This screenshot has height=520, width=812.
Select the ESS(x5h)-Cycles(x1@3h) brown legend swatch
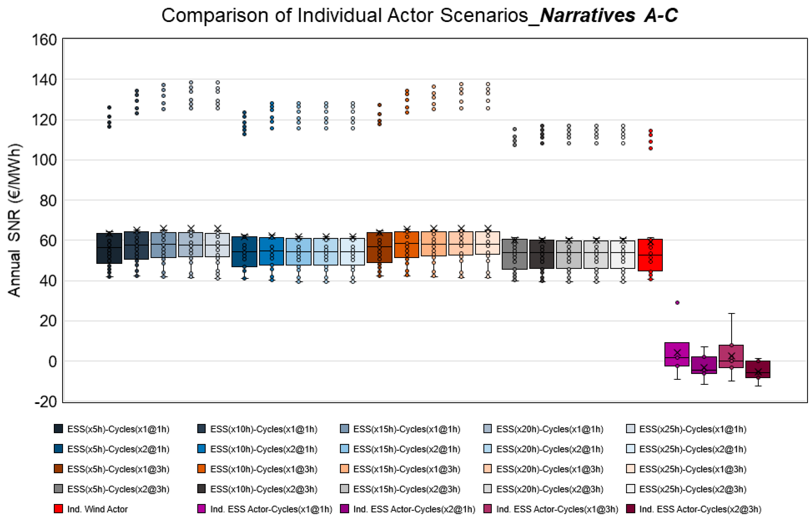tap(58, 469)
